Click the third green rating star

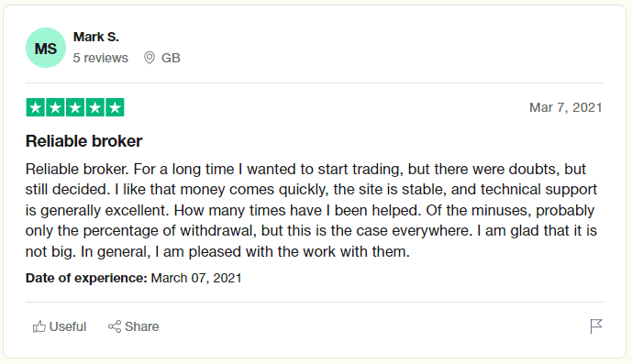[75, 107]
